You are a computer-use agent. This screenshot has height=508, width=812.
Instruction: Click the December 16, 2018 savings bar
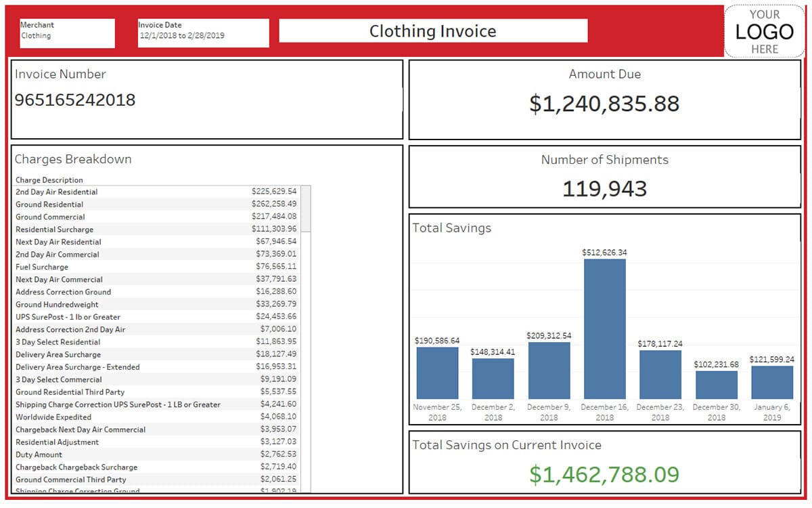tap(604, 329)
